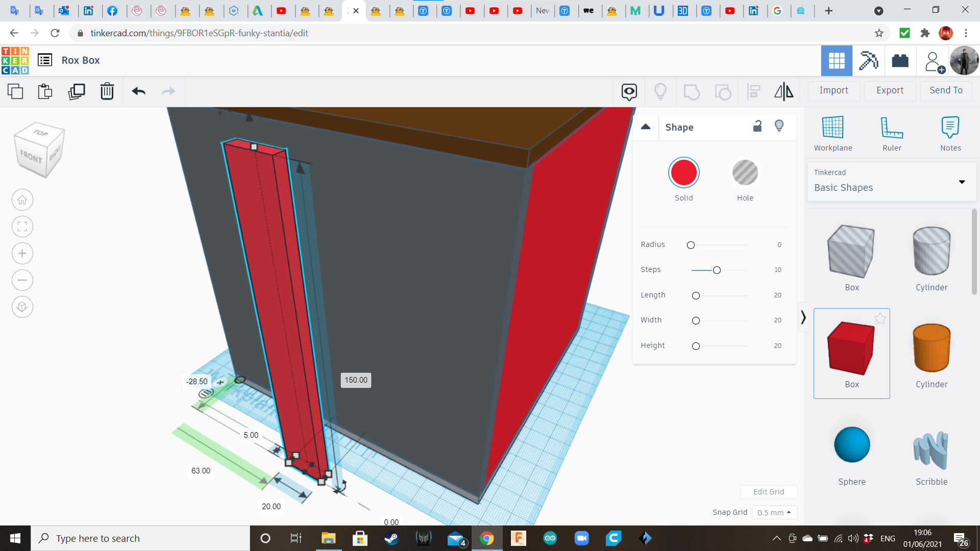Click the Duplicate and repeat icon
Screen dimensions: 980x551
tap(77, 92)
